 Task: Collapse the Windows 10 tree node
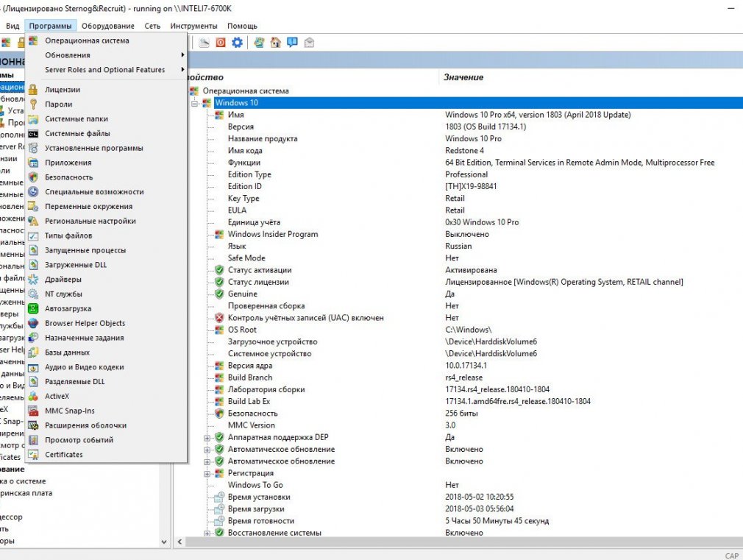point(195,103)
